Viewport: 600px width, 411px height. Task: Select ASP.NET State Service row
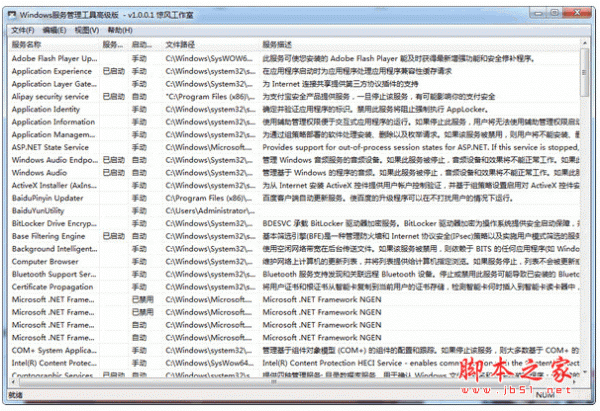[293, 147]
